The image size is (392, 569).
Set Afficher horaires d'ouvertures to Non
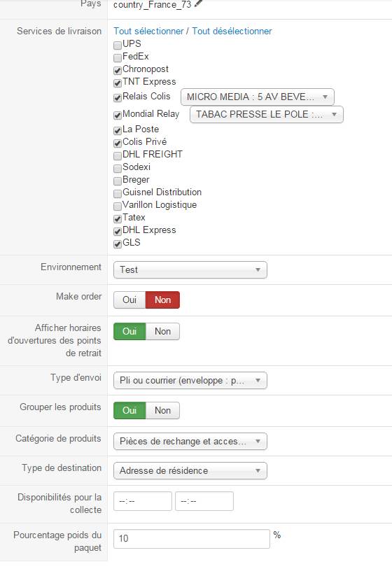click(x=162, y=331)
